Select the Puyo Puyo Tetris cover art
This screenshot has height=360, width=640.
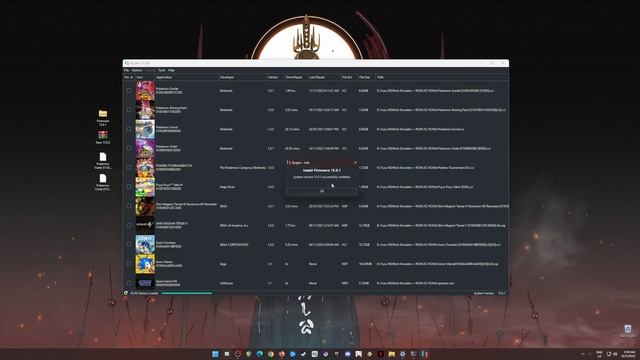click(x=145, y=187)
